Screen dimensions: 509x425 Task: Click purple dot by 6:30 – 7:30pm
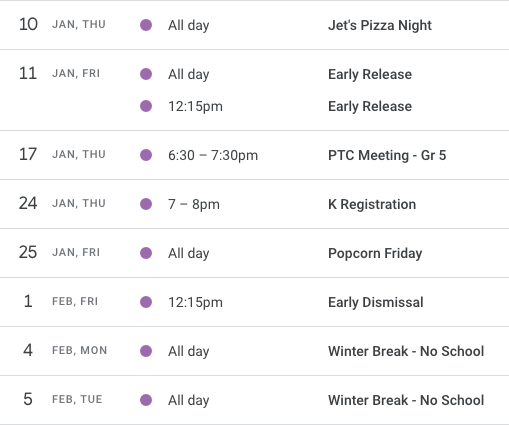pyautogui.click(x=146, y=155)
